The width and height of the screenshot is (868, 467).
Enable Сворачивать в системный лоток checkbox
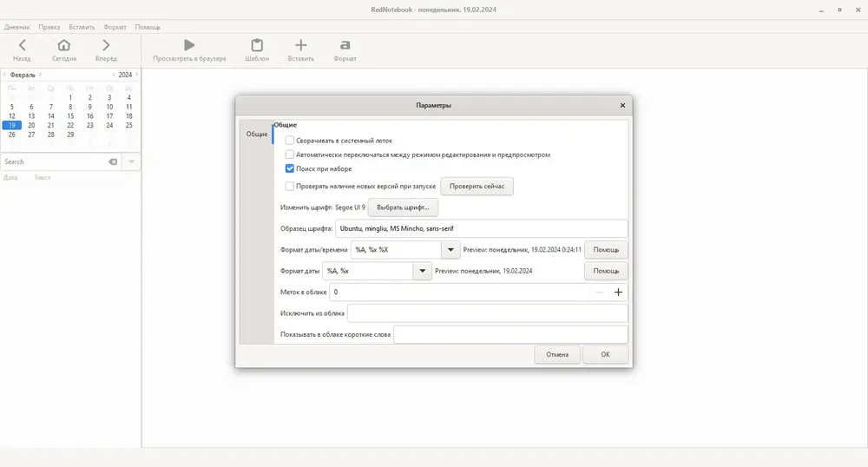tap(290, 141)
